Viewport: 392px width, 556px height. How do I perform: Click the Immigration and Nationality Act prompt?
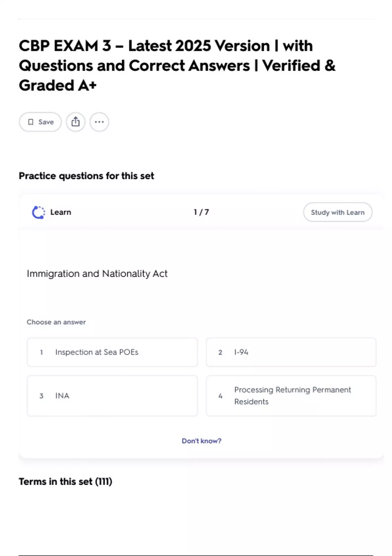97,273
